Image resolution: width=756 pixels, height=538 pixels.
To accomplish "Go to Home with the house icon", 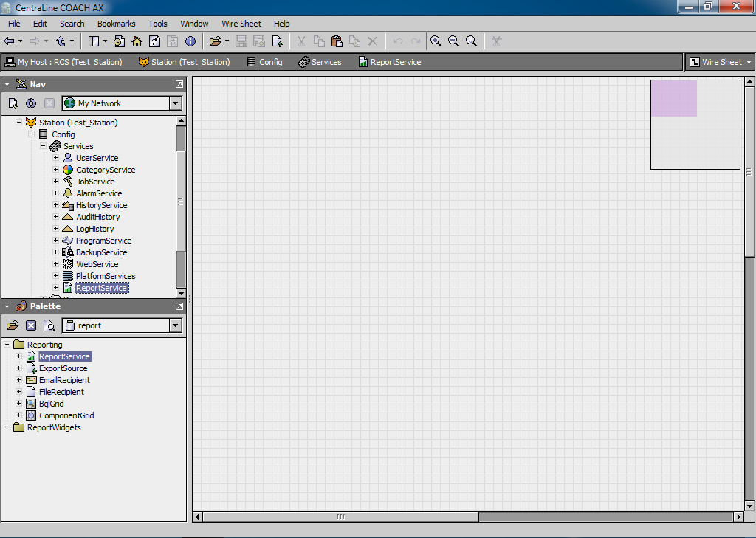I will click(137, 41).
